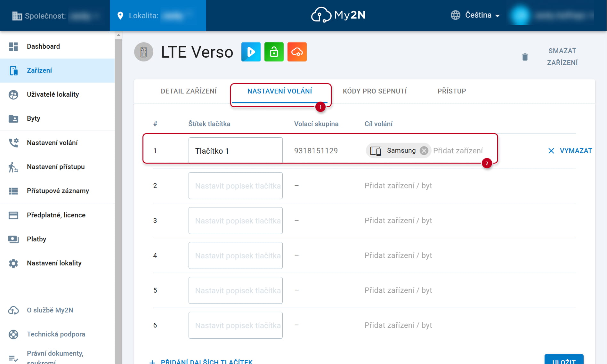The image size is (607, 364).
Task: Click the LTE Verso device avatar icon
Action: click(144, 52)
